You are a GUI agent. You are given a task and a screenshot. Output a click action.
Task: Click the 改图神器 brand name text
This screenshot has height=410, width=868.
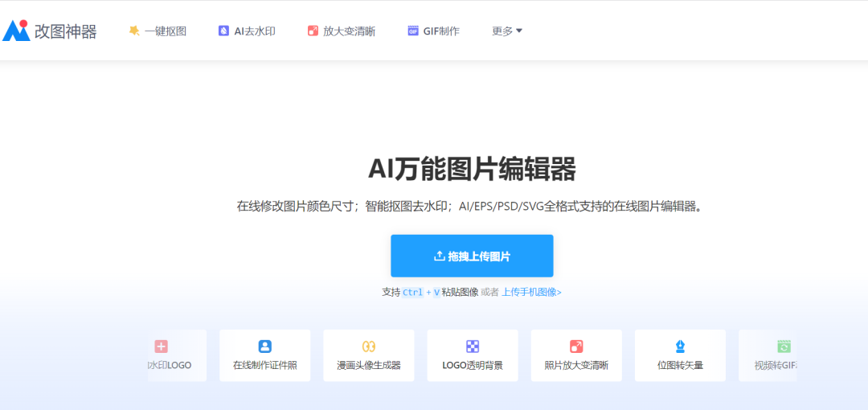(65, 31)
